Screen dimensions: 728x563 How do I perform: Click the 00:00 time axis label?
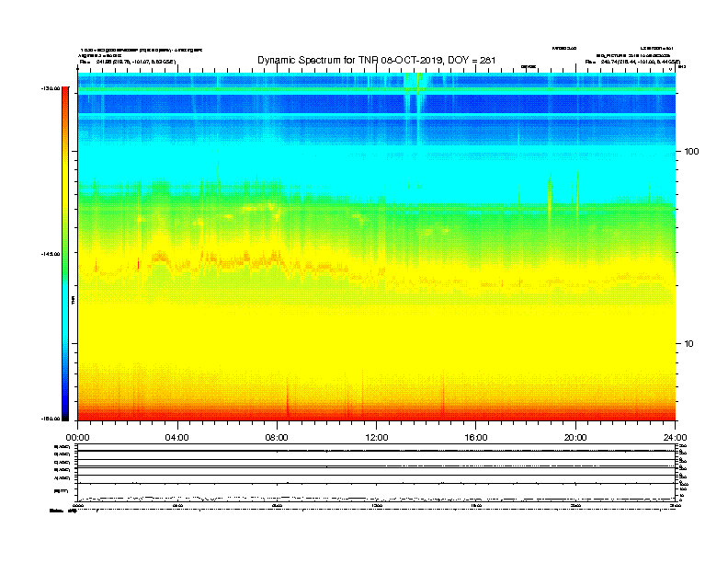click(x=77, y=438)
